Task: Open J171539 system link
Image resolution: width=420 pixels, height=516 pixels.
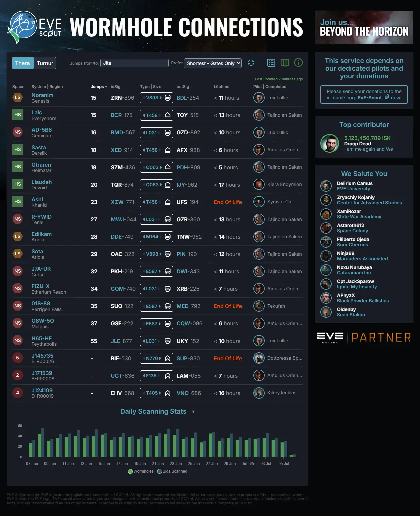Action: [x=42, y=373]
